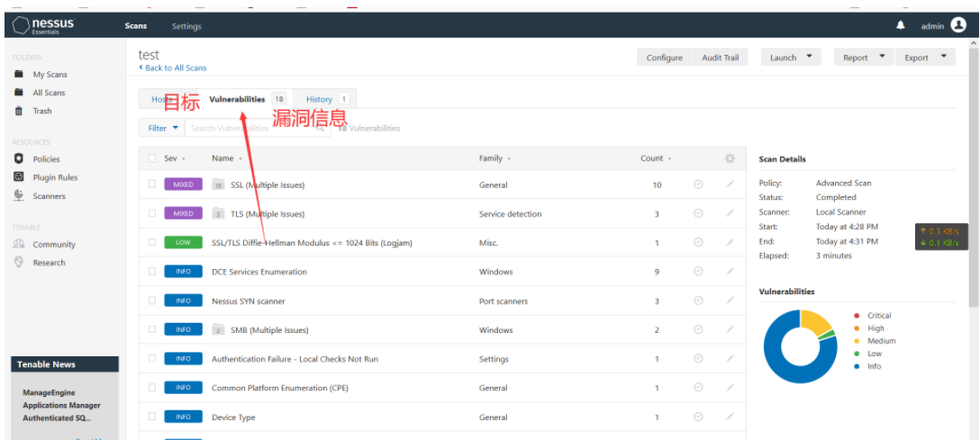
Task: Click the edit pencil on Device Type row
Action: coord(730,417)
